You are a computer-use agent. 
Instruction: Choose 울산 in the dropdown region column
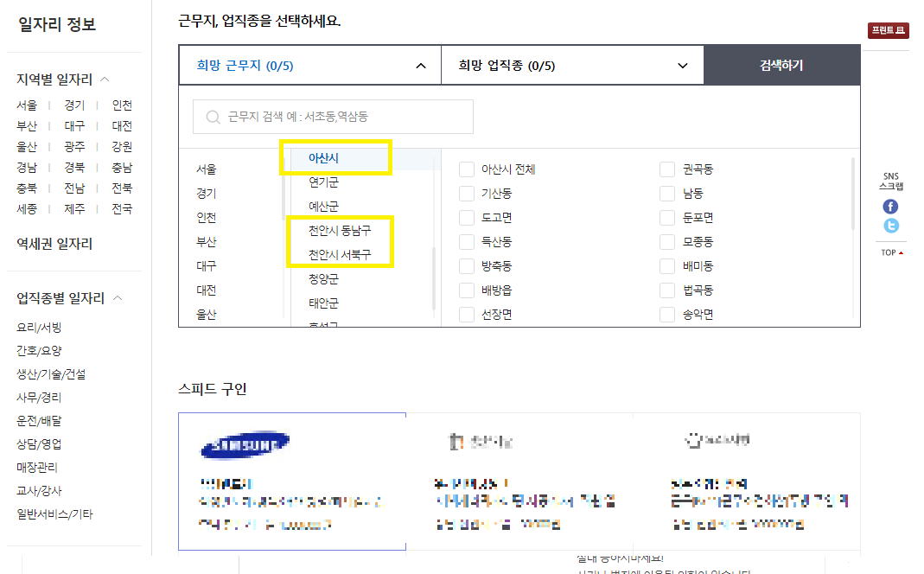(x=207, y=315)
